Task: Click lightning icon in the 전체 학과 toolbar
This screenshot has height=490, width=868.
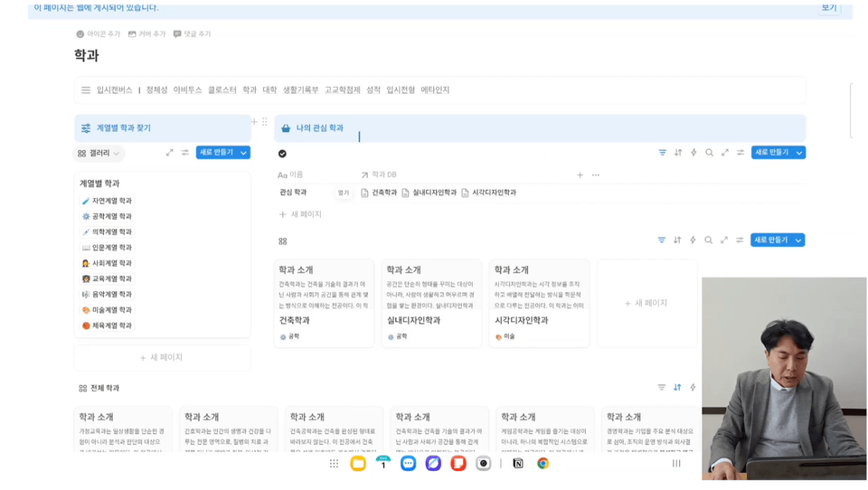Action: click(x=693, y=388)
